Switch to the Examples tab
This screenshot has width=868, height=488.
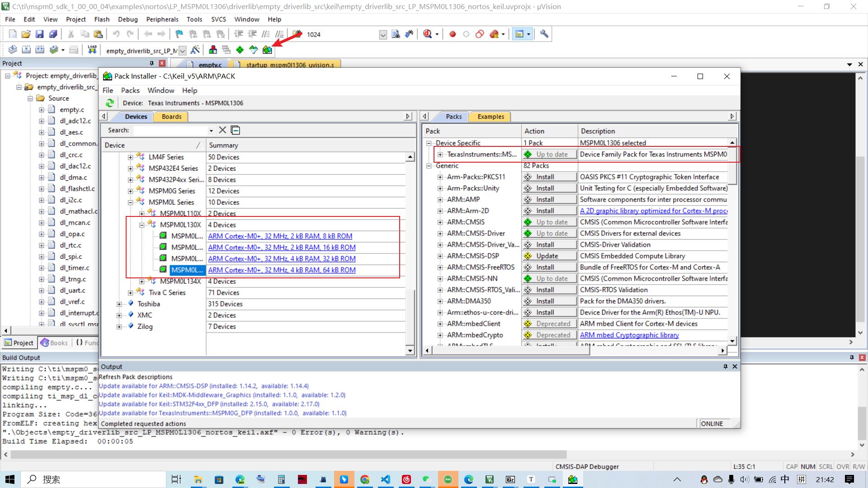(x=491, y=117)
